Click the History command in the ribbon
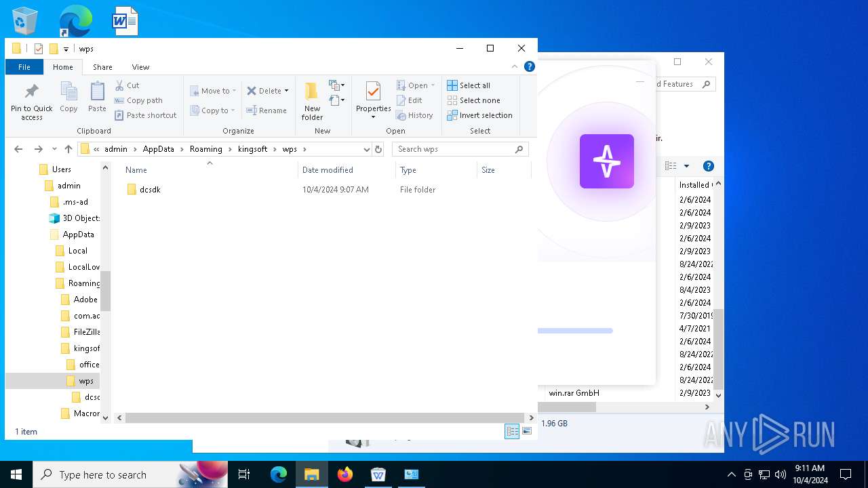The image size is (868, 488). tap(414, 115)
